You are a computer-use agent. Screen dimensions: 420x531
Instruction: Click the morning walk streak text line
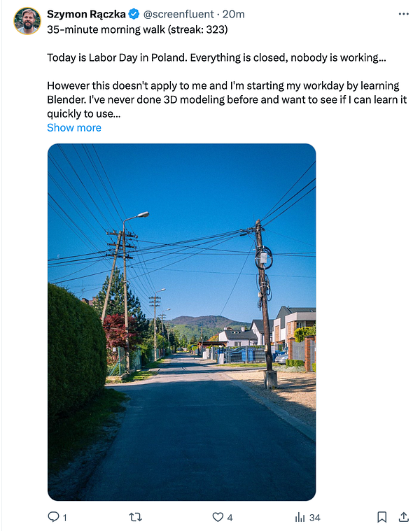click(x=137, y=30)
